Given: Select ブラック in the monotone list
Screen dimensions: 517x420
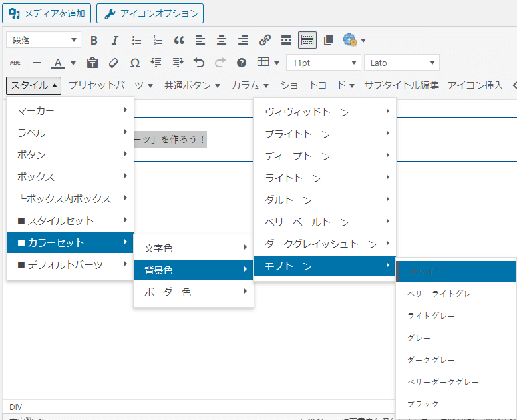Looking at the screenshot, I should [423, 404].
